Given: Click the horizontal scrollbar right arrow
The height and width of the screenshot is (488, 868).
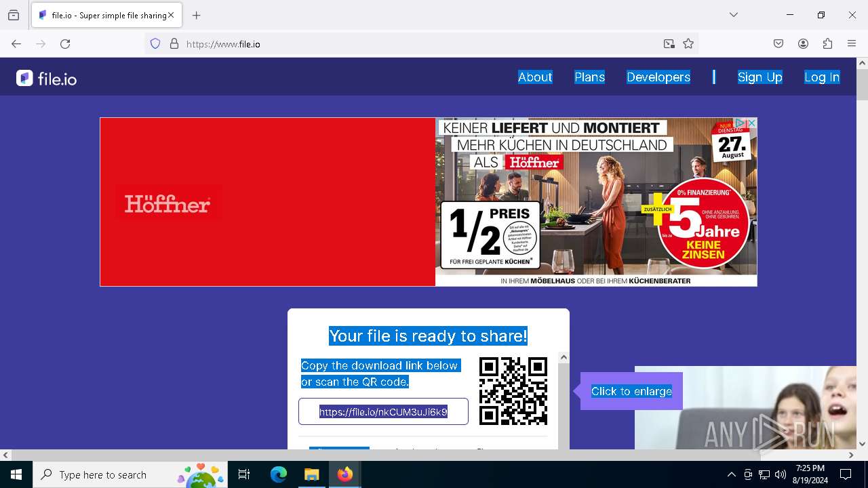Looking at the screenshot, I should 850,455.
